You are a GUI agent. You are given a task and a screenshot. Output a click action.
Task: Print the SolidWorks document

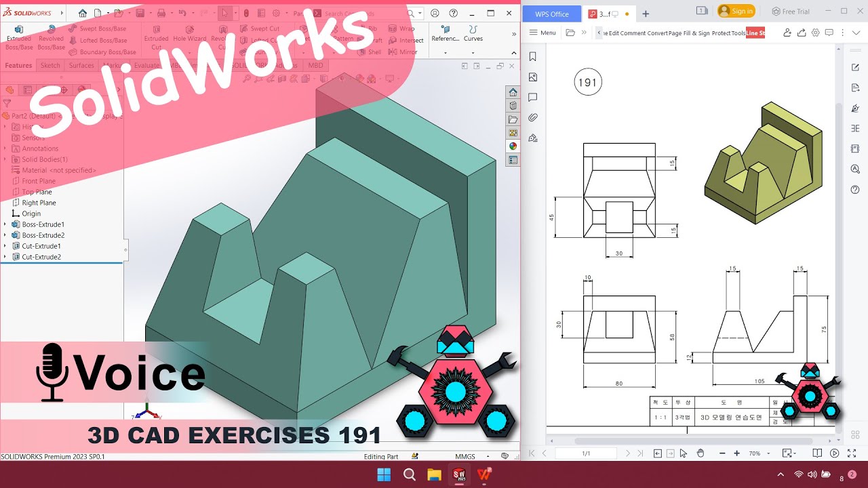tap(161, 13)
